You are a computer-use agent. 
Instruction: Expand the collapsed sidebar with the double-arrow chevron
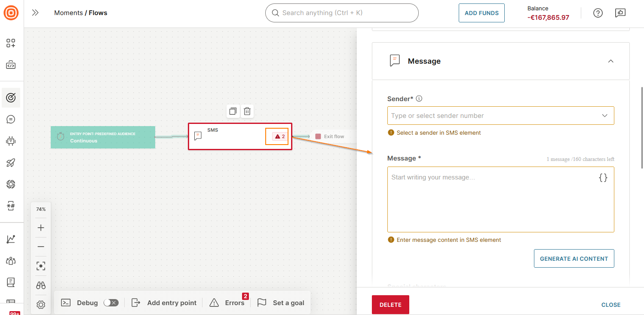[35, 12]
